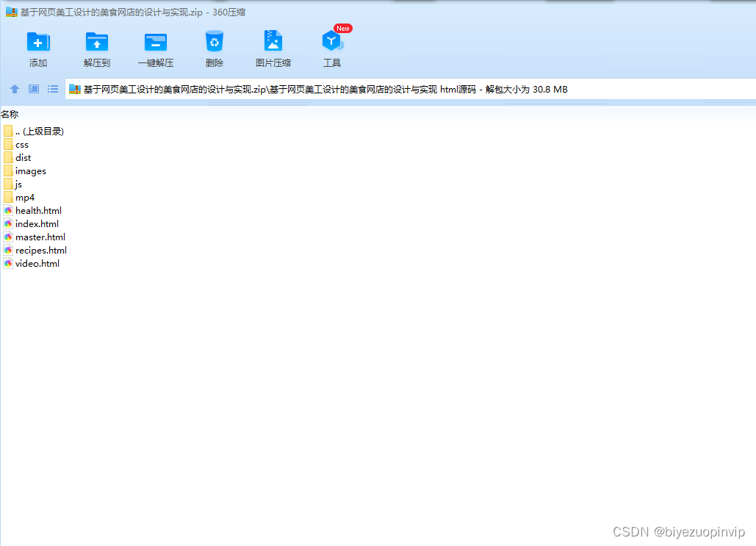Select the health.html file

click(x=32, y=211)
